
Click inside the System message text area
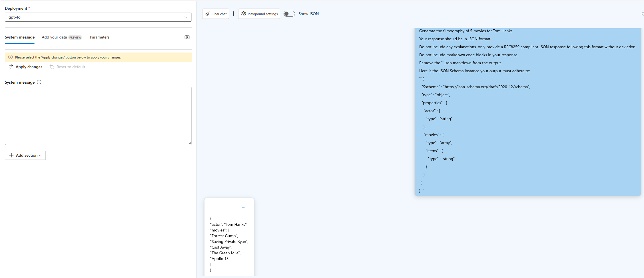pos(98,116)
